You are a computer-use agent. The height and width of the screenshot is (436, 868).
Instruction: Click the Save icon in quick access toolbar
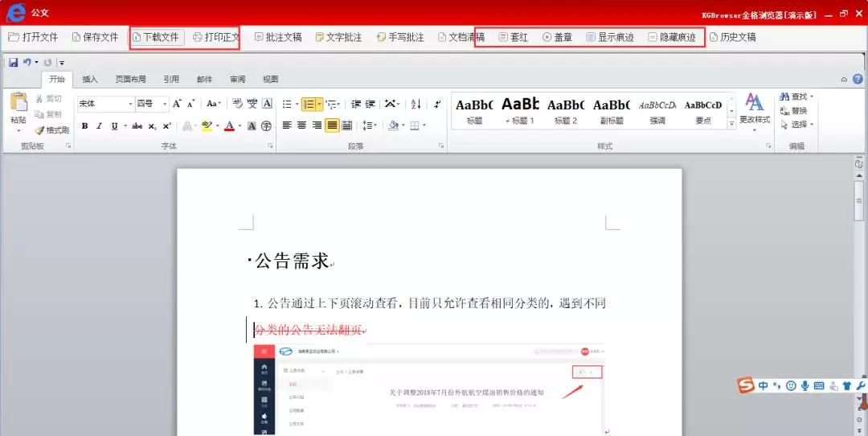click(x=13, y=62)
